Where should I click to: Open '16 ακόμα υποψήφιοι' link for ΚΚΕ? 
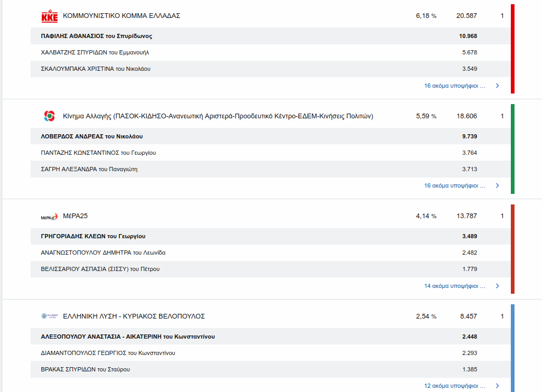point(454,86)
